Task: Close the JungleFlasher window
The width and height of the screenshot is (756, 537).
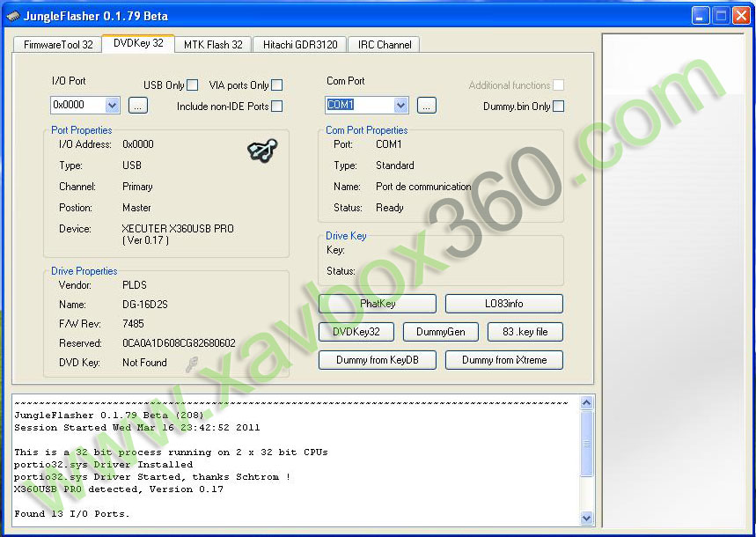Action: click(741, 16)
